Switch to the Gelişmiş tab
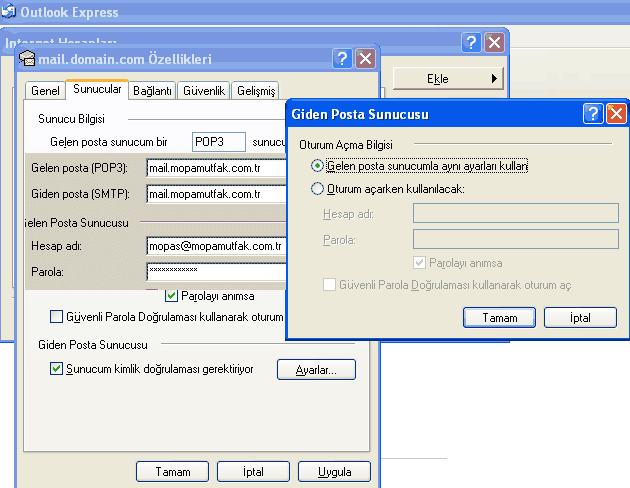Image resolution: width=630 pixels, height=488 pixels. (x=256, y=91)
